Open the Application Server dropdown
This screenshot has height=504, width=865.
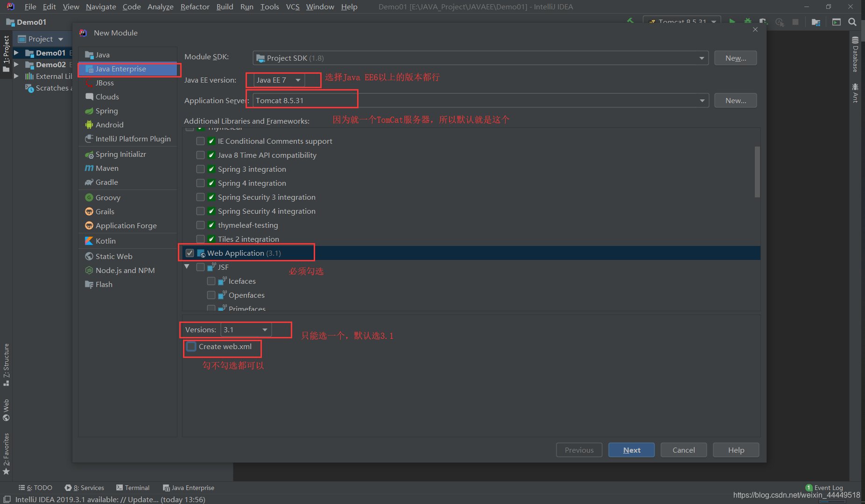(480, 100)
